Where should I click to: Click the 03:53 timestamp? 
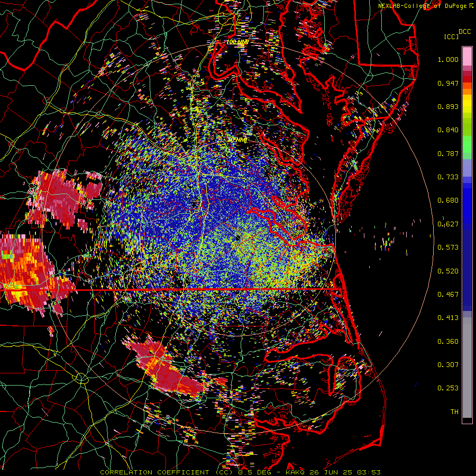(x=370, y=472)
